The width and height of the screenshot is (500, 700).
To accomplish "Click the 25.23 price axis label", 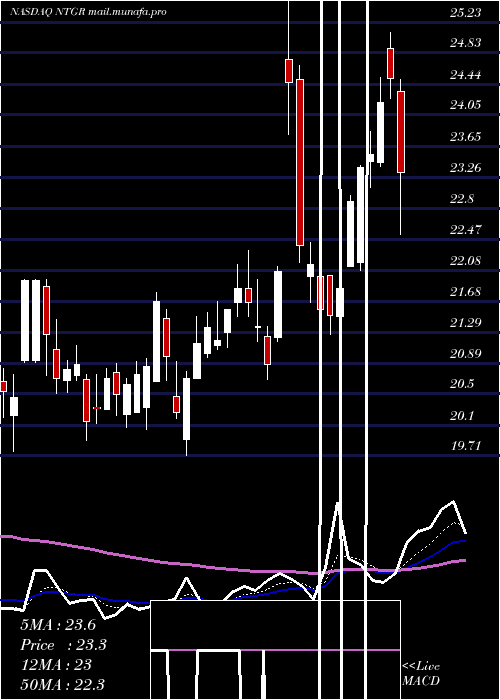I will (466, 13).
